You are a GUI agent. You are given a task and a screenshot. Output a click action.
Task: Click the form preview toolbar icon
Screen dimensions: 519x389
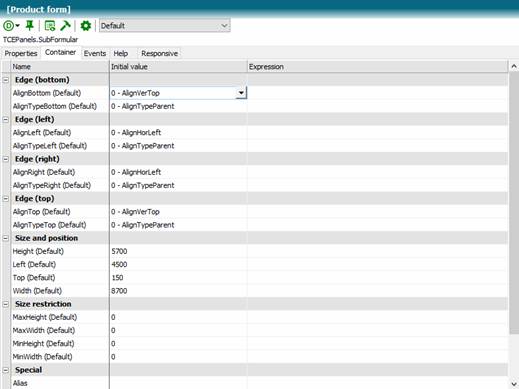(x=50, y=26)
